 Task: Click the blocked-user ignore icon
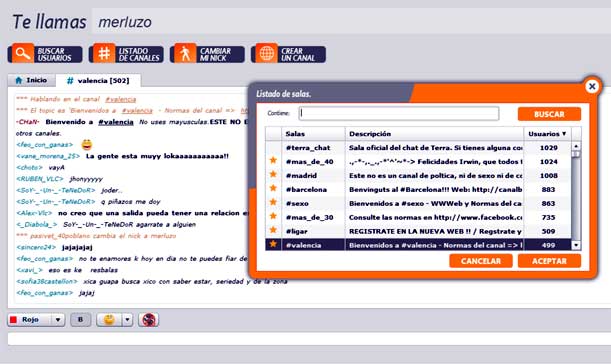pos(148,320)
